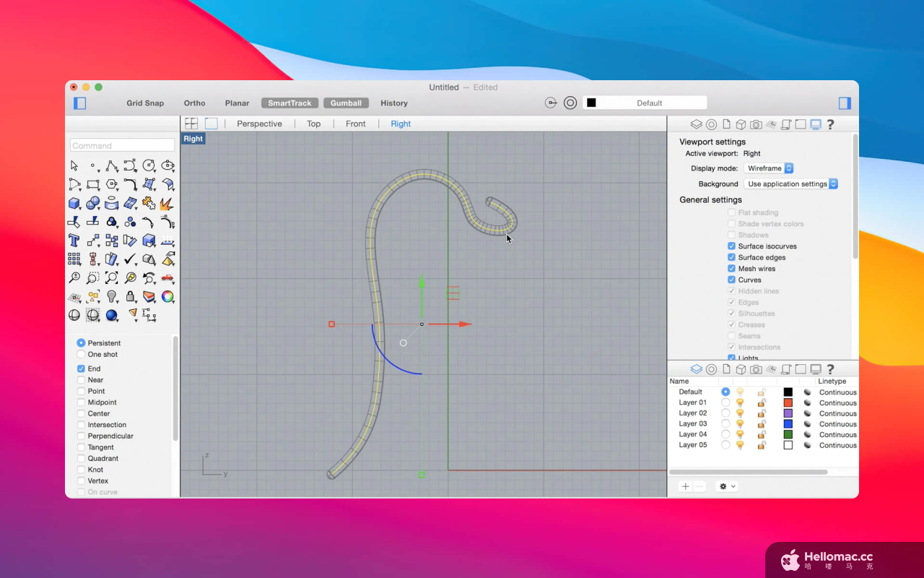This screenshot has height=578, width=924.
Task: Click the Explode tool icon
Action: click(167, 203)
